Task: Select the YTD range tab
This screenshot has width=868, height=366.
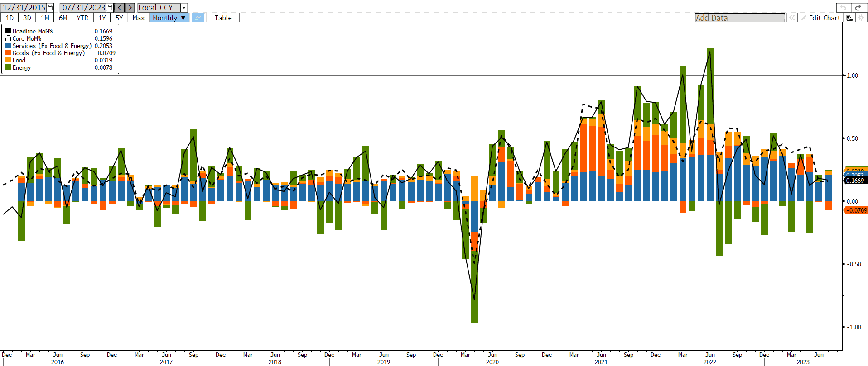Action: point(82,18)
